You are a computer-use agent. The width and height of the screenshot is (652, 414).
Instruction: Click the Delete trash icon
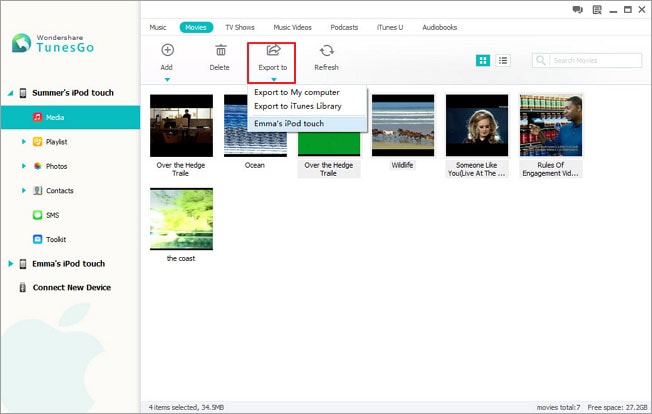pos(220,50)
